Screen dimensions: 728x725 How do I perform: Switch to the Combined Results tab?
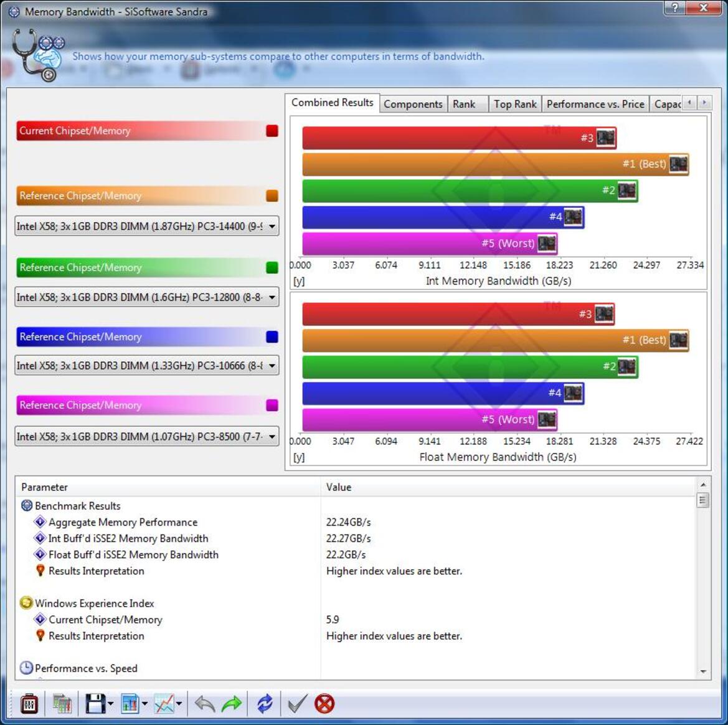point(333,103)
